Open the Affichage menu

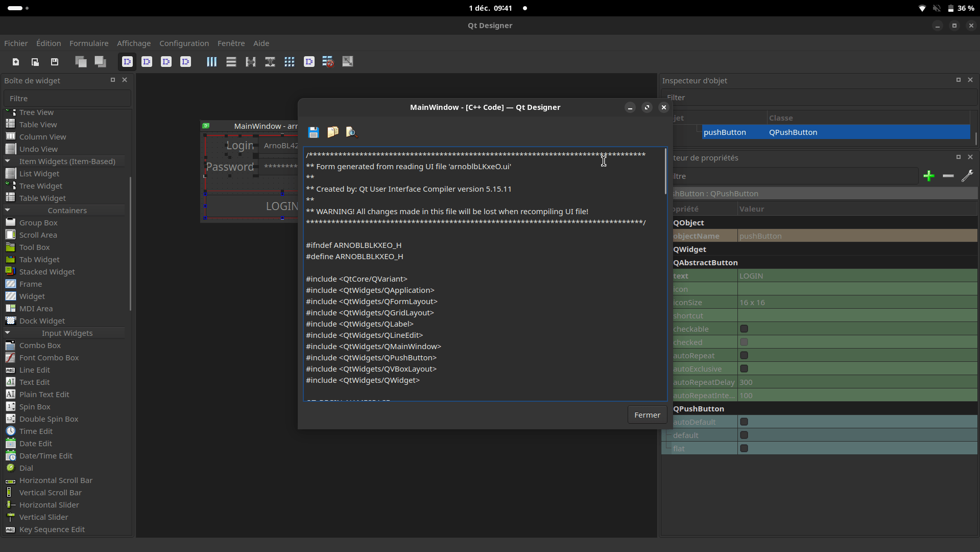134,43
